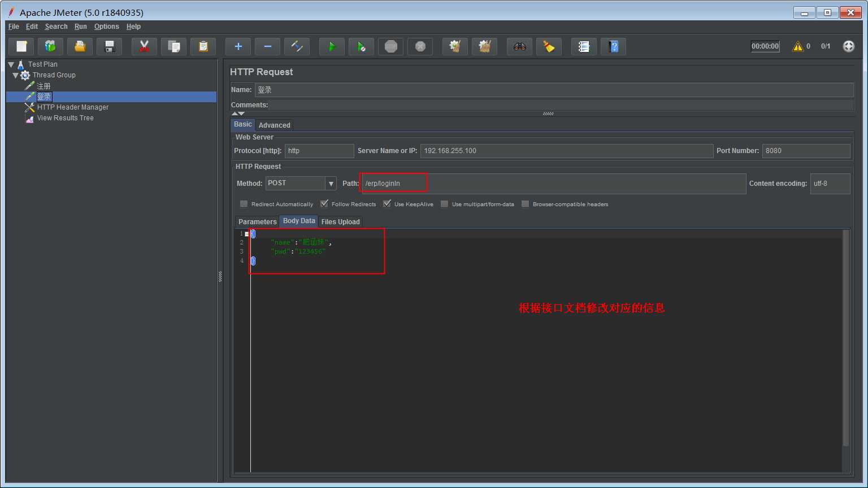Click the Toggle enable/disable icon
The image size is (868, 488).
coord(297,46)
